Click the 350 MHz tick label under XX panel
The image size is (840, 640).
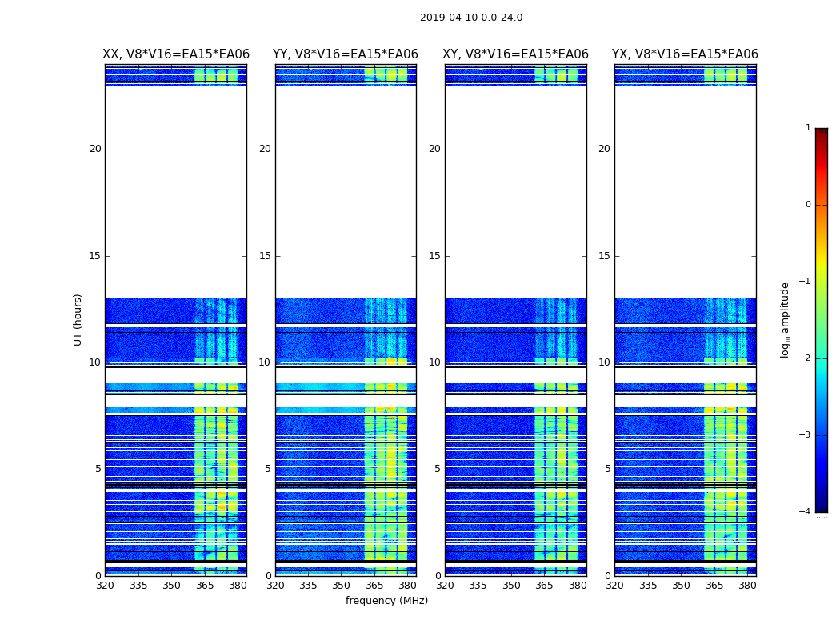point(171,586)
